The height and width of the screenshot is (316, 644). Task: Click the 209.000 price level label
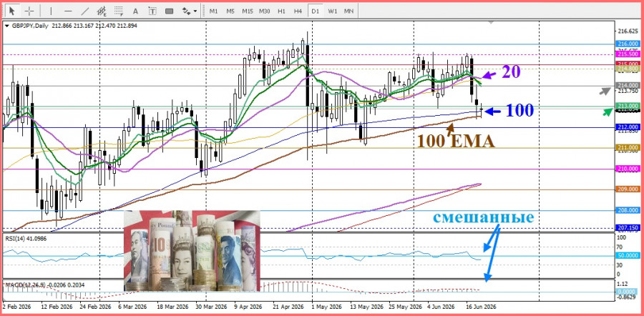627,189
